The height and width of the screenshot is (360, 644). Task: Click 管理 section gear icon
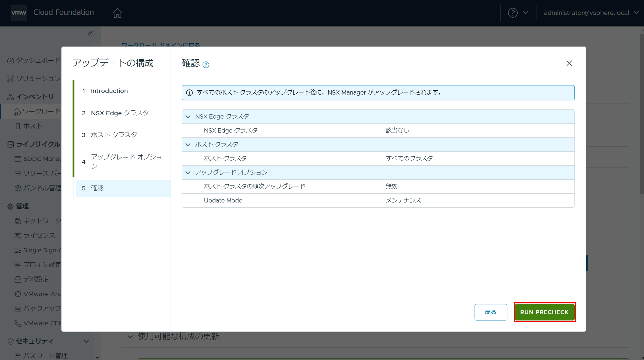click(x=11, y=206)
